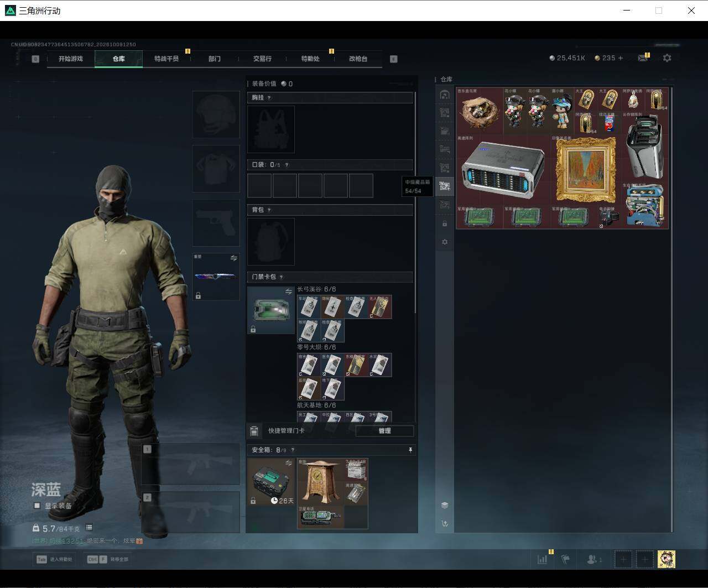Open the mail envelope icon
The height and width of the screenshot is (588, 708).
(x=642, y=58)
